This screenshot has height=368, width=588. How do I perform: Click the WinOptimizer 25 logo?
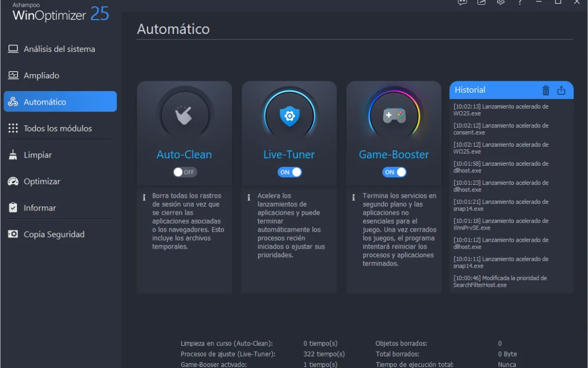point(61,13)
